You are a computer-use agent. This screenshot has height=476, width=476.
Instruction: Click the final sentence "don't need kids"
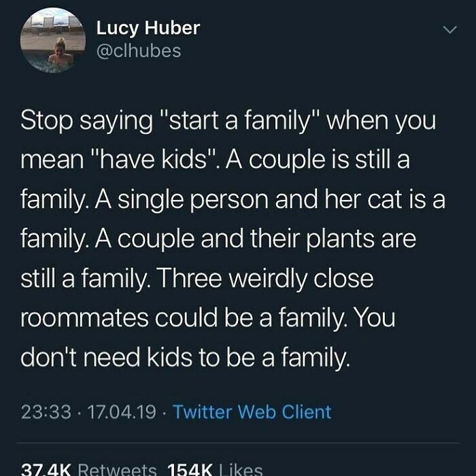[x=106, y=357]
